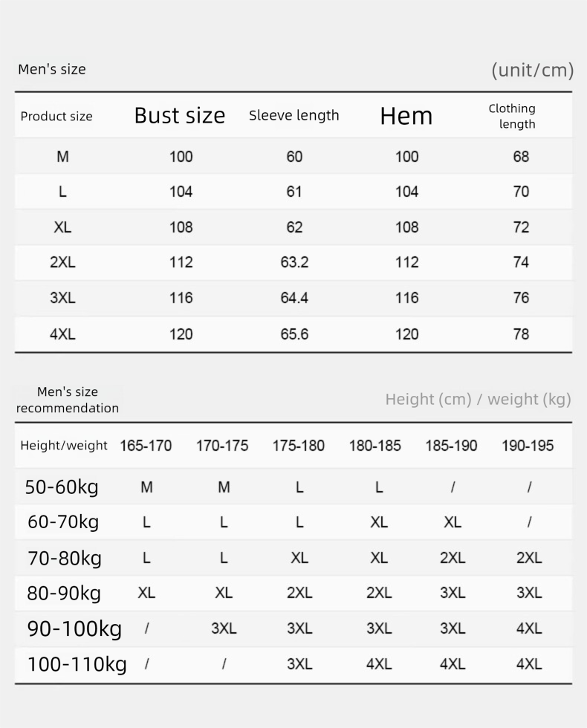Select the Product size header cell
587x728 pixels.
[56, 117]
